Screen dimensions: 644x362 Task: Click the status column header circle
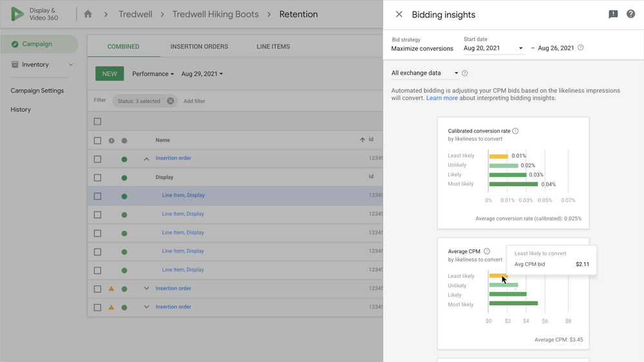124,140
